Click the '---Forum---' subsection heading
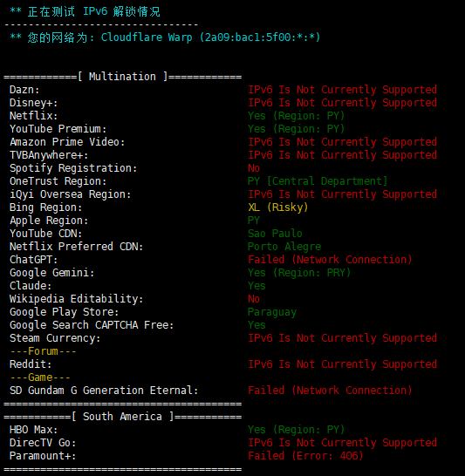 tap(43, 351)
